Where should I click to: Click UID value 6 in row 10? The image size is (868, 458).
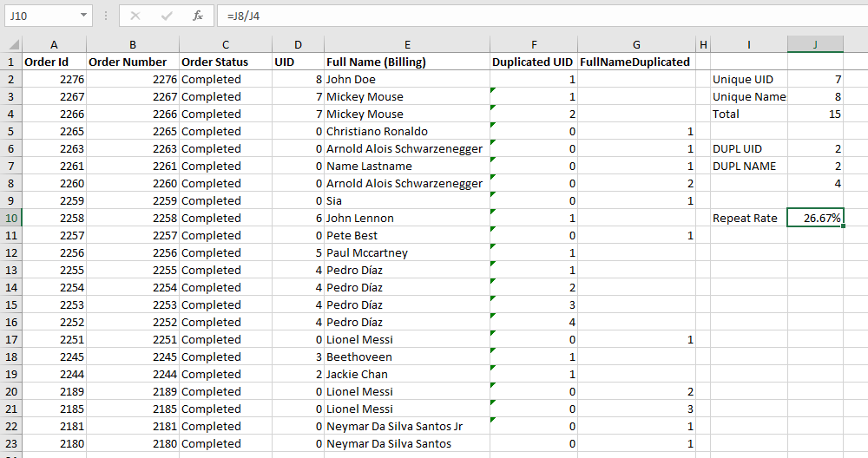click(x=299, y=218)
